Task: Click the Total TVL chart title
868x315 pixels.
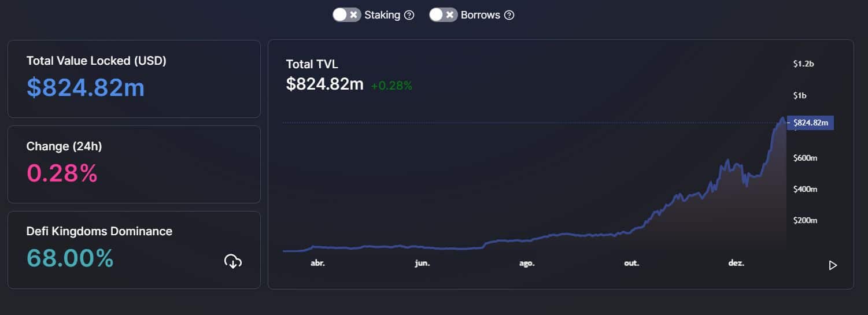Action: tap(312, 64)
